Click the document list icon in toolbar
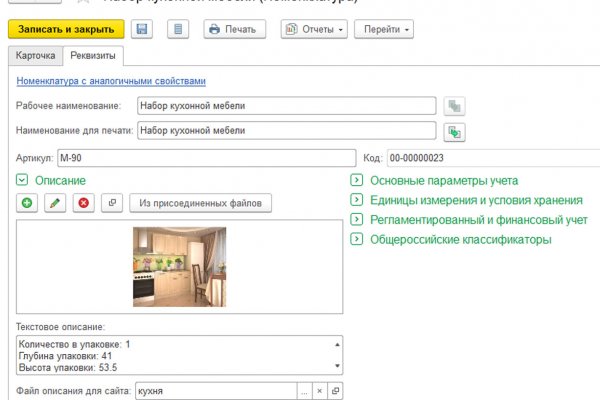Image resolution: width=600 pixels, height=400 pixels. click(x=178, y=30)
